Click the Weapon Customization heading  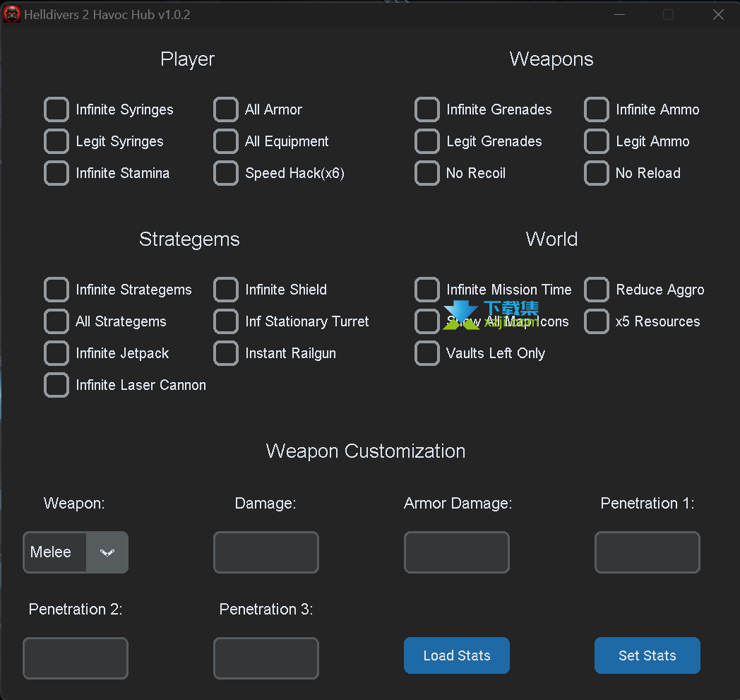pos(366,451)
